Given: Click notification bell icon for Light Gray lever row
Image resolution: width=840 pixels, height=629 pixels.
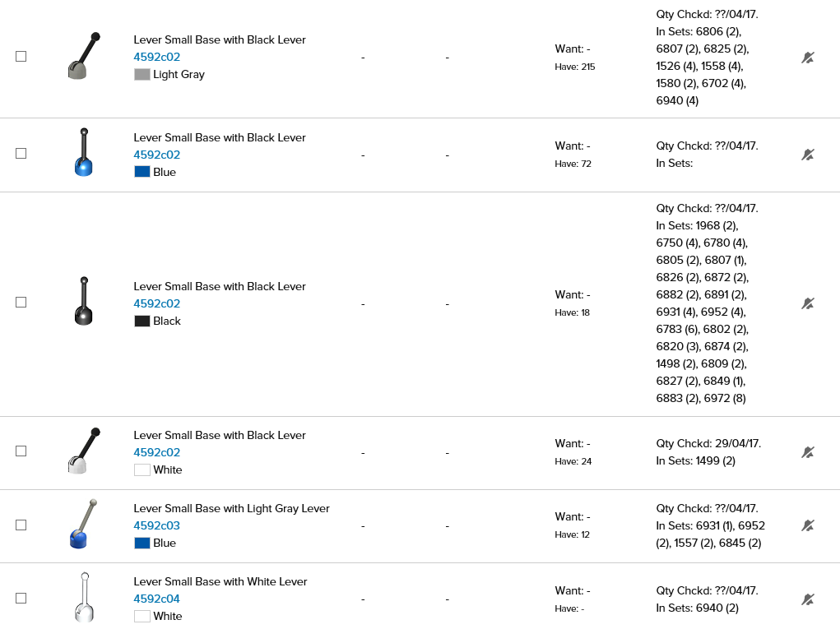Looking at the screenshot, I should (x=808, y=58).
